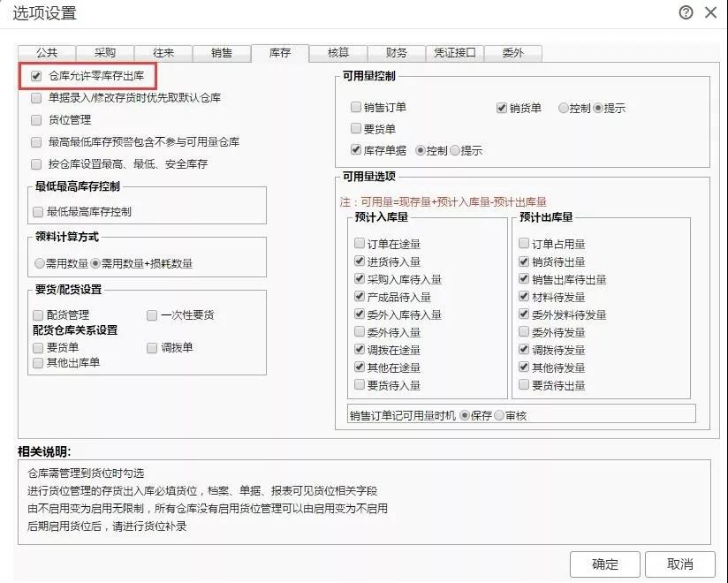Click the 取消 button

(680, 564)
